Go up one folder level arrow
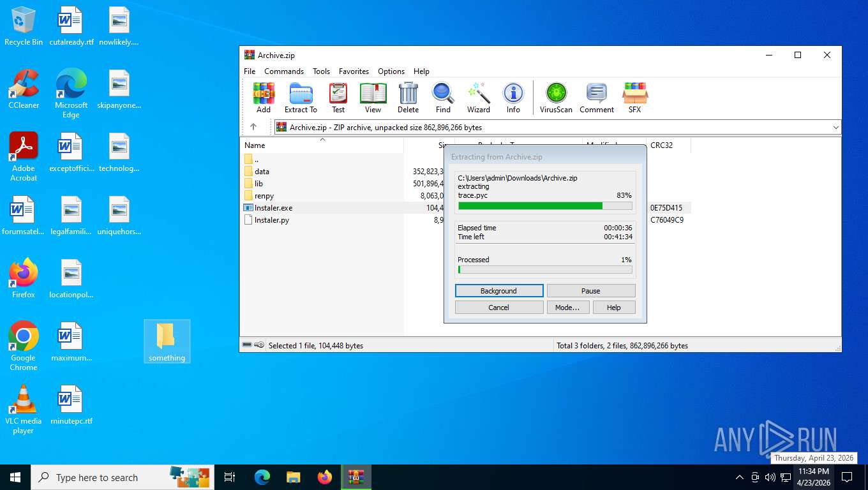This screenshot has width=868, height=490. [x=253, y=127]
